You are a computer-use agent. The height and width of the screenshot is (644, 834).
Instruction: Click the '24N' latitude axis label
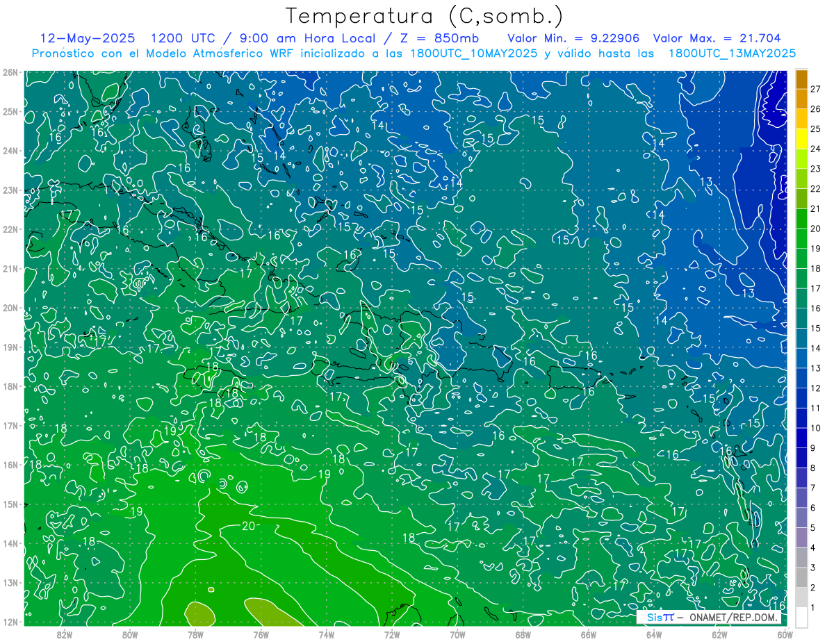tap(10, 151)
